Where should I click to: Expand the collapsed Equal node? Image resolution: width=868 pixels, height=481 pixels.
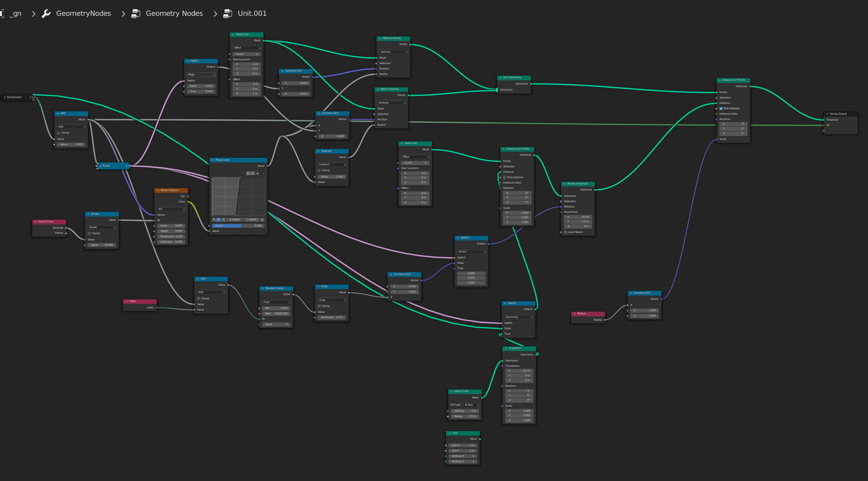(x=100, y=166)
